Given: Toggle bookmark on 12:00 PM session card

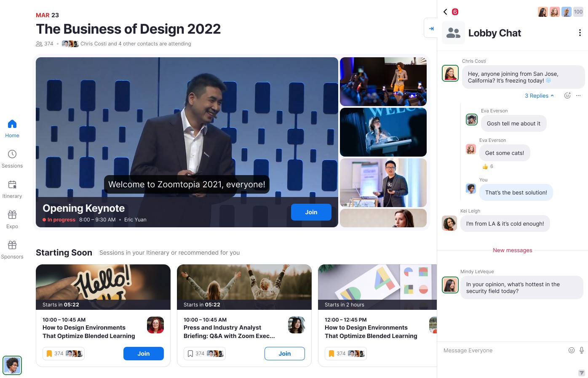Looking at the screenshot, I should click(x=331, y=354).
